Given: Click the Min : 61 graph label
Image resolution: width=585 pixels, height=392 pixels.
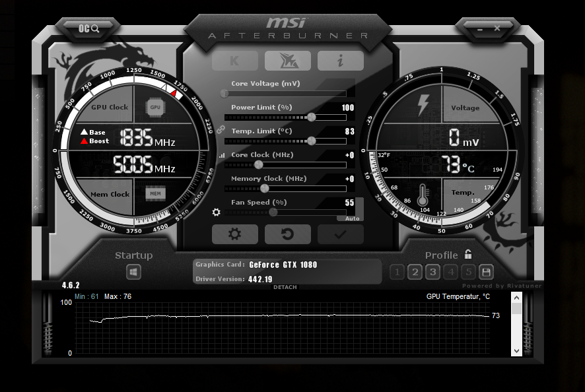Looking at the screenshot, I should click(x=86, y=296).
